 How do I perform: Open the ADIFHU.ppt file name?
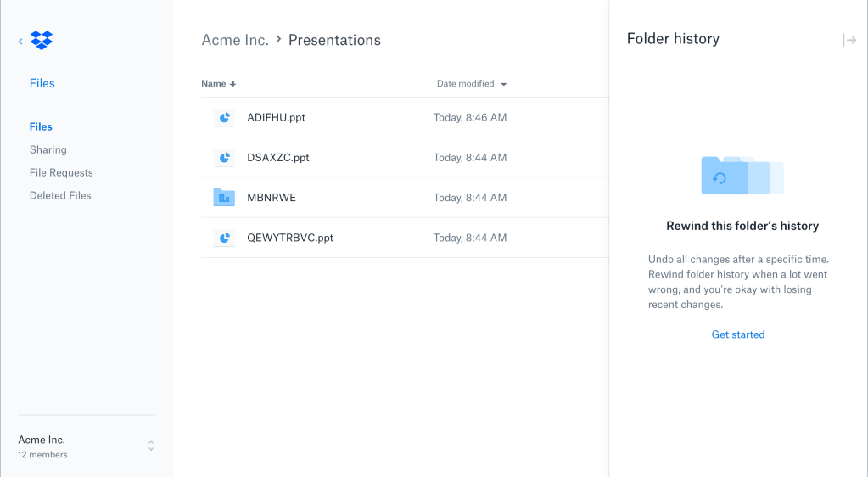276,118
